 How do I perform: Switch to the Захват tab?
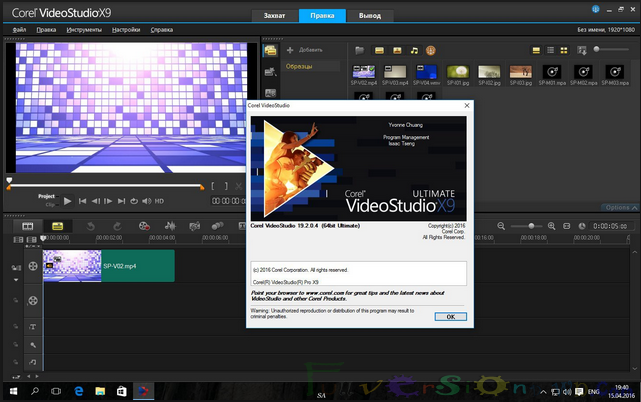point(274,16)
